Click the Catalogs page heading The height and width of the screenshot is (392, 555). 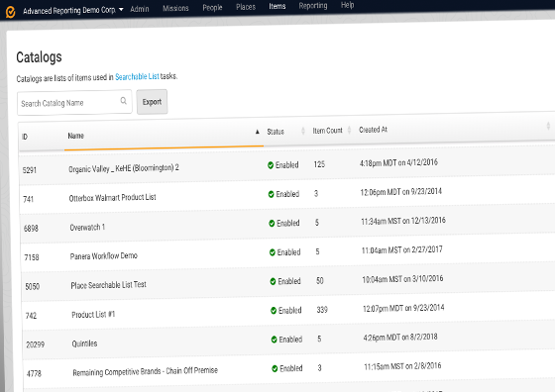[x=39, y=57]
